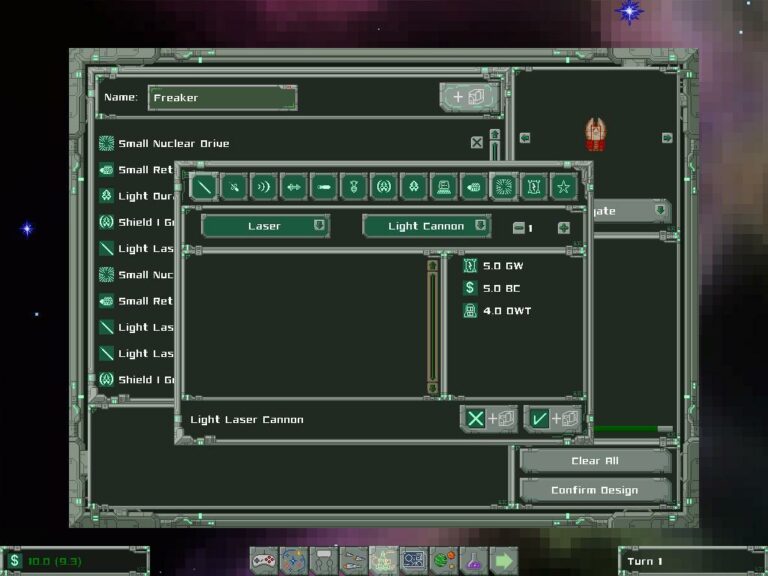The width and height of the screenshot is (768, 576).
Task: Select the first Light Las list entry
Action: click(x=136, y=248)
